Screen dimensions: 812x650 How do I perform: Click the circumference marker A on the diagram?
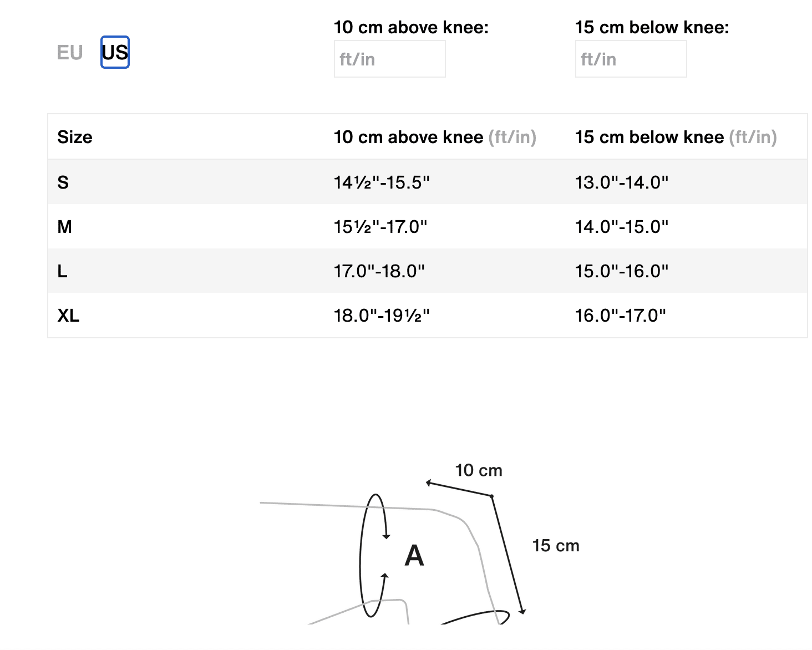pos(414,556)
